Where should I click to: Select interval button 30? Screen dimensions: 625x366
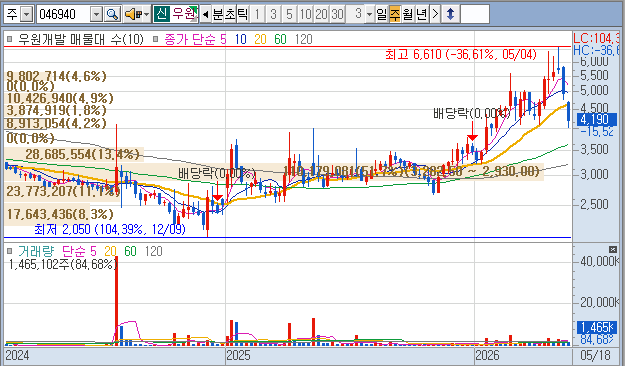pos(337,15)
